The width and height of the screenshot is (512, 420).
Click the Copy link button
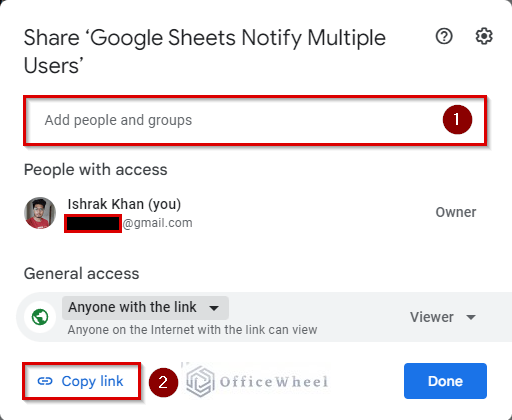point(81,381)
